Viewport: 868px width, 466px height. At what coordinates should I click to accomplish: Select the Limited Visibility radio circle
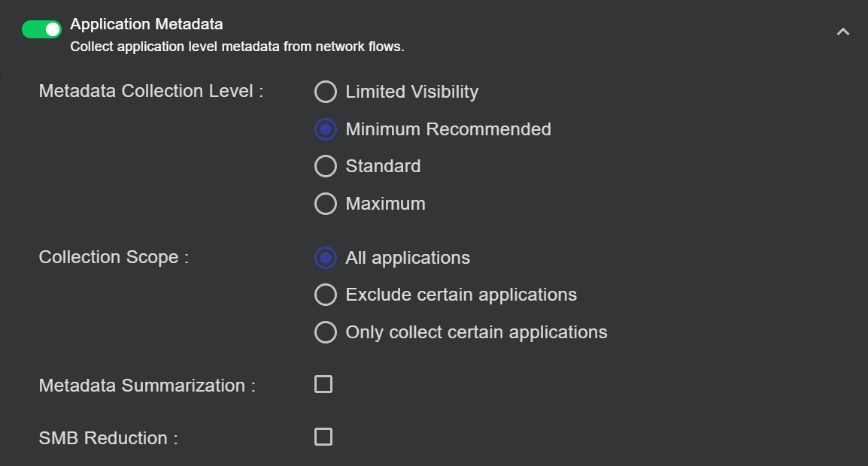pyautogui.click(x=325, y=92)
